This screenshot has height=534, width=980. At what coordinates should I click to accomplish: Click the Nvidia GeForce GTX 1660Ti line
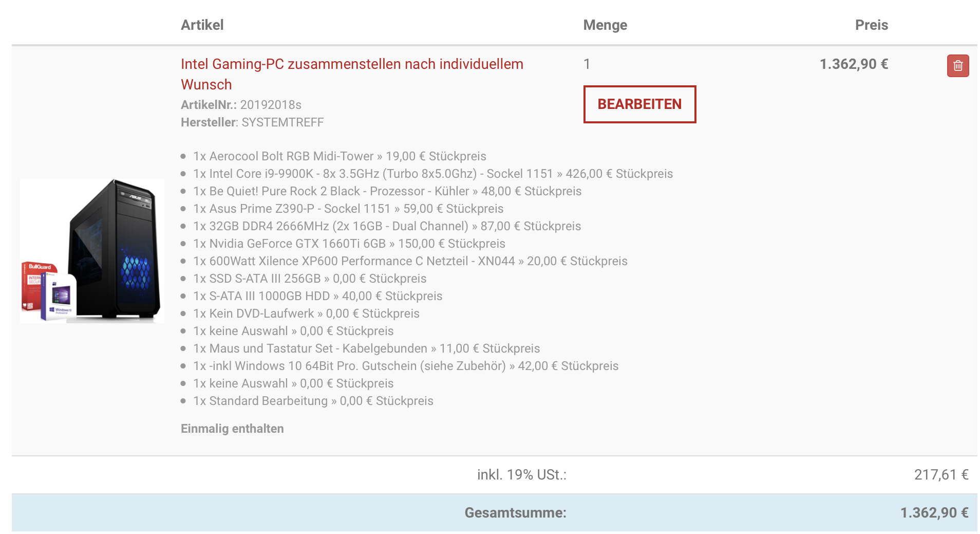(x=349, y=244)
